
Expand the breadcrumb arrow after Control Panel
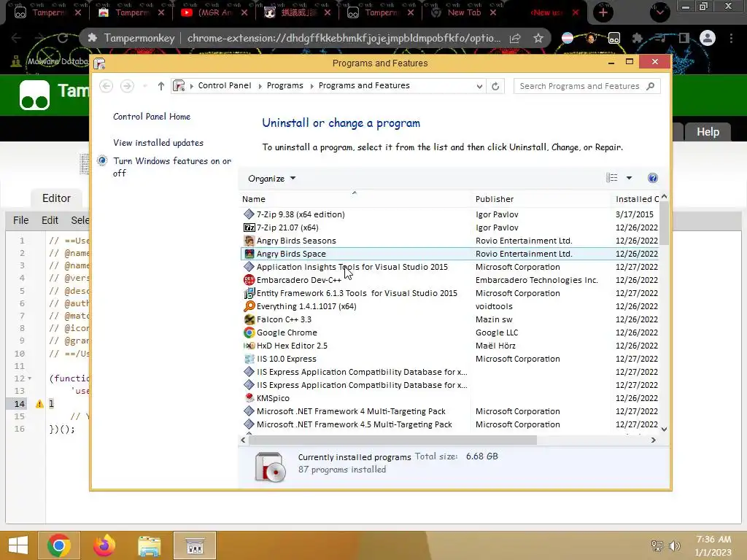pos(260,86)
